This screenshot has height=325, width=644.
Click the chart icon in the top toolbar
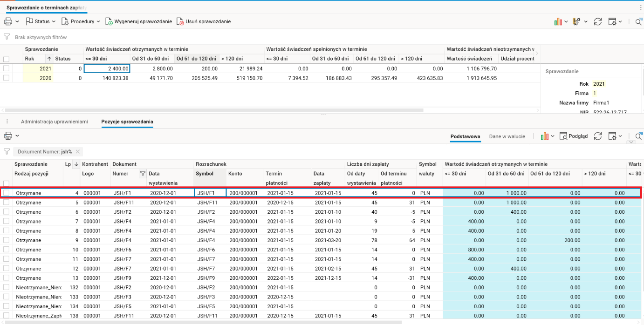[x=558, y=21]
